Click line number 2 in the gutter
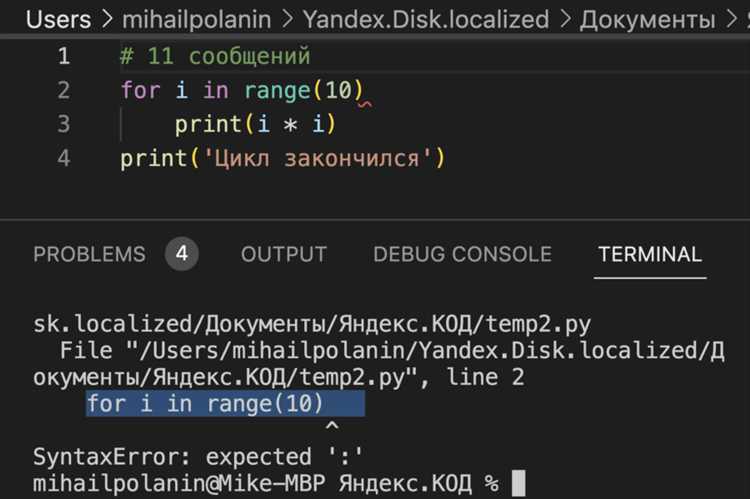This screenshot has width=750, height=499. (x=64, y=90)
